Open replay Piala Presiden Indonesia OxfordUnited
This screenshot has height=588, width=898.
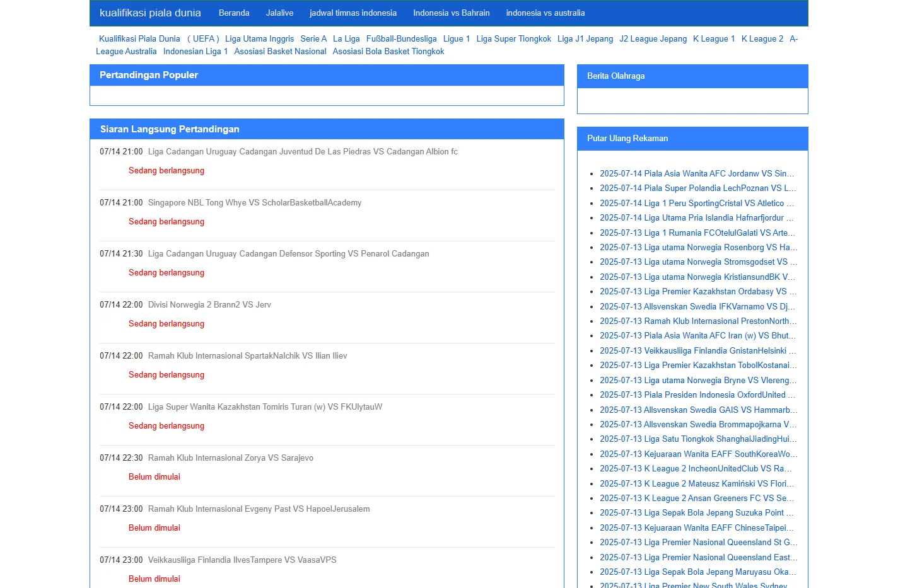click(697, 395)
